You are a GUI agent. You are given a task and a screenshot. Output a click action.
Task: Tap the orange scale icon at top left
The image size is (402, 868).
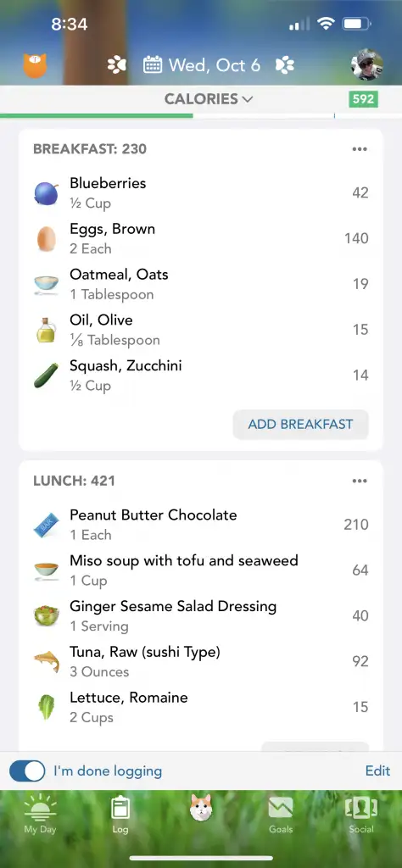pos(35,65)
